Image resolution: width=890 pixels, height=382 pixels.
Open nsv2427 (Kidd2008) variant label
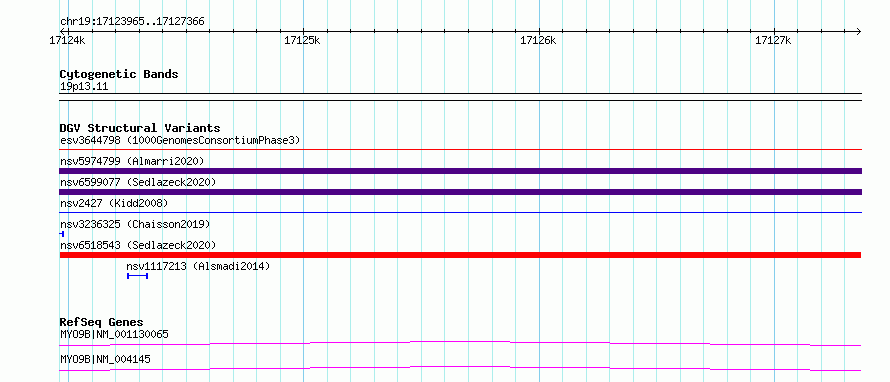tap(114, 203)
